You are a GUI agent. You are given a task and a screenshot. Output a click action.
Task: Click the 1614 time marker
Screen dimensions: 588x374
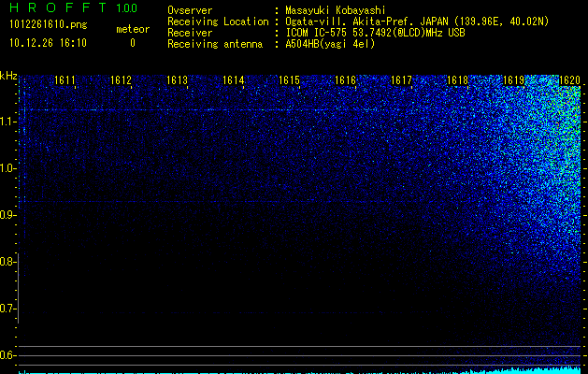point(234,80)
